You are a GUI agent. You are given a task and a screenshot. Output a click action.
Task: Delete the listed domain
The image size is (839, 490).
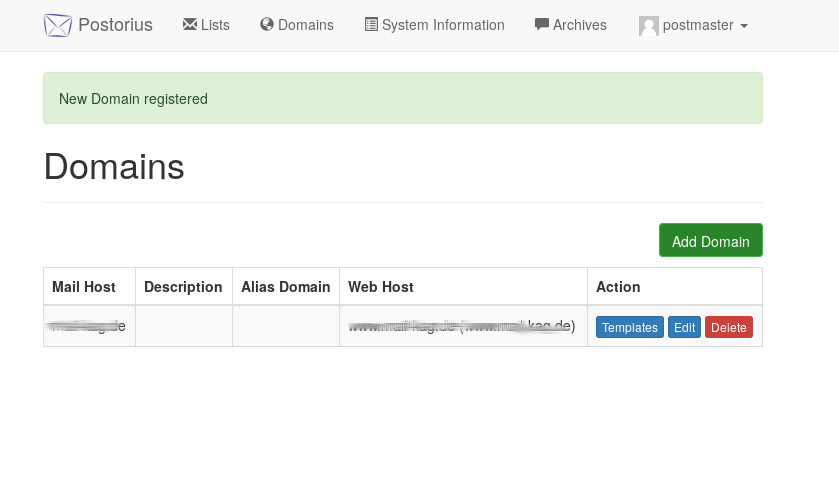[729, 327]
